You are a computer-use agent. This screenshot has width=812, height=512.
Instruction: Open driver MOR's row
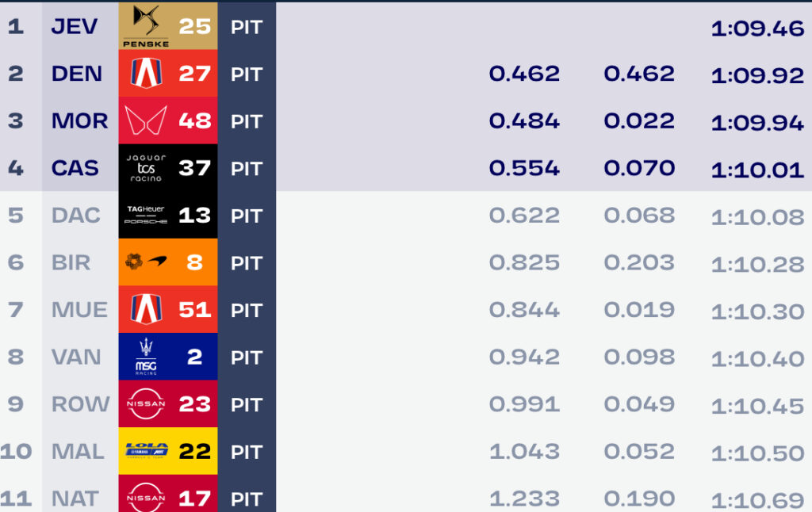point(406,120)
